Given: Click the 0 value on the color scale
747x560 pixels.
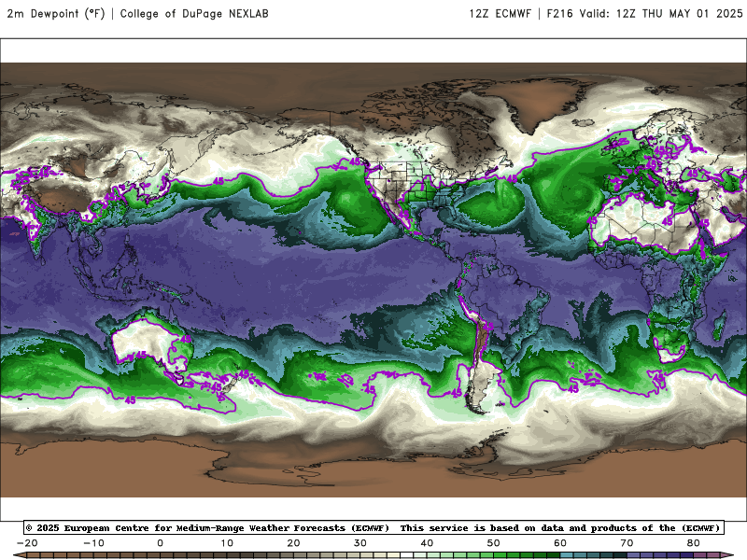Looking at the screenshot, I should pyautogui.click(x=160, y=543).
